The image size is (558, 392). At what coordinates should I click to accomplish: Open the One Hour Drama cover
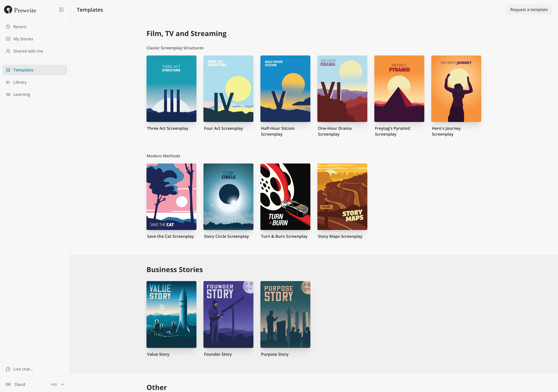pos(342,89)
